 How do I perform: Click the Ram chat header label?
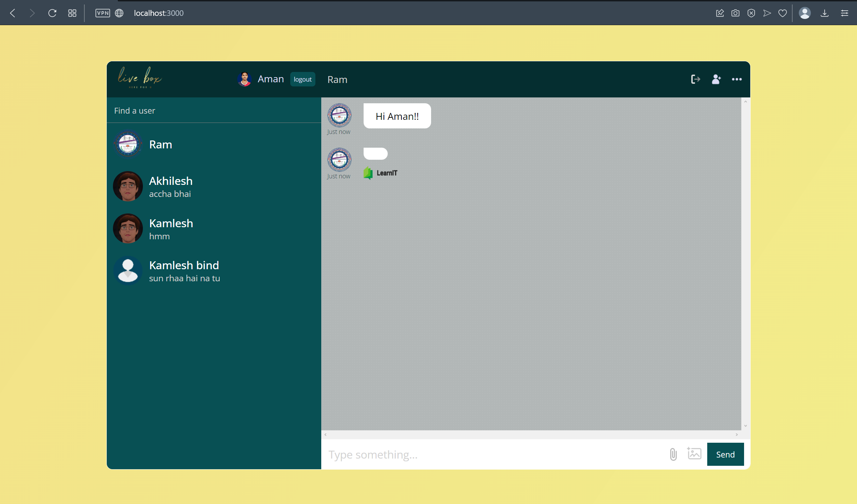tap(337, 78)
